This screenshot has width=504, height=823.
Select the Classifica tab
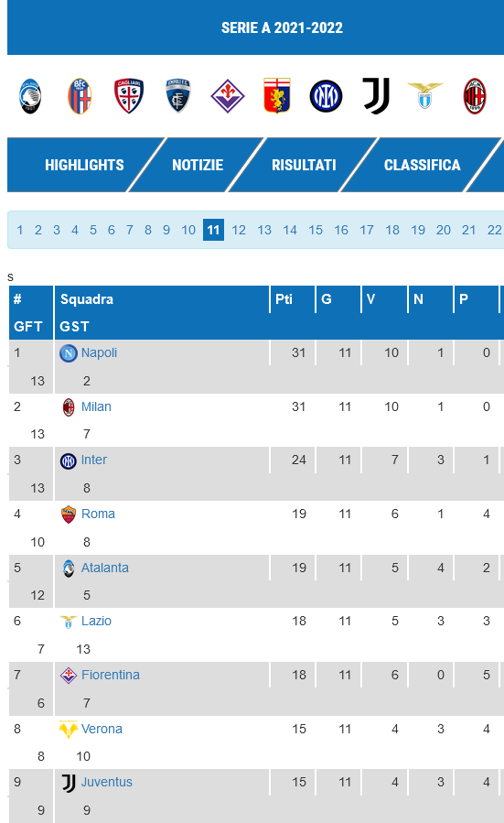[423, 165]
